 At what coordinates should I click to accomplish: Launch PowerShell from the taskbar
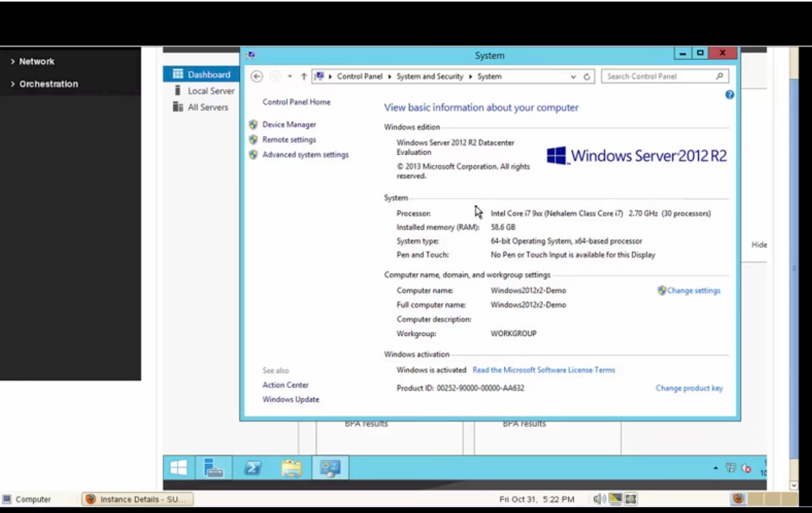tap(253, 467)
